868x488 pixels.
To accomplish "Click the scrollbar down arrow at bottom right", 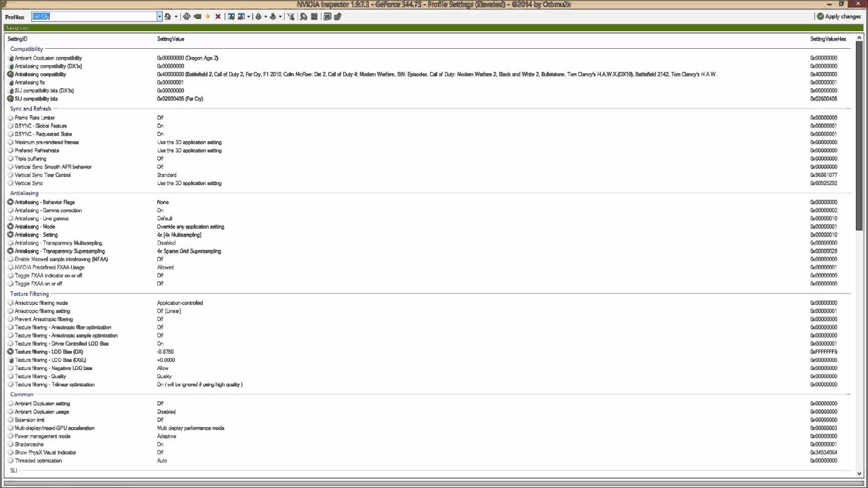I will (860, 474).
